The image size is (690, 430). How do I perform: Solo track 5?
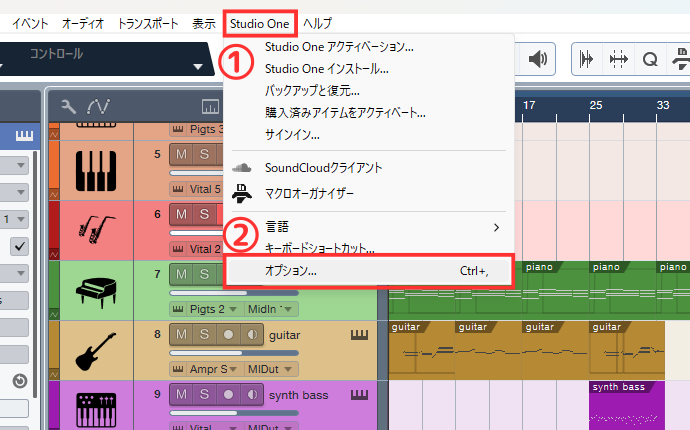click(x=204, y=154)
